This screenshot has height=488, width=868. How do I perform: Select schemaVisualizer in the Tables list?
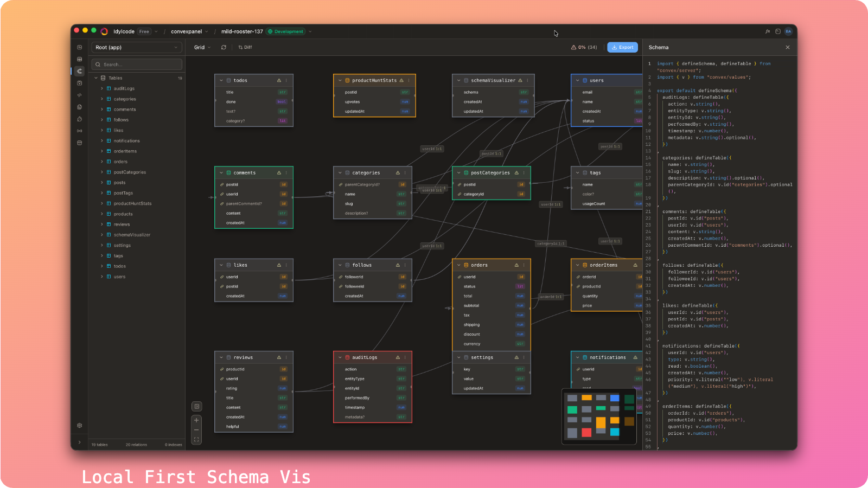pos(132,235)
